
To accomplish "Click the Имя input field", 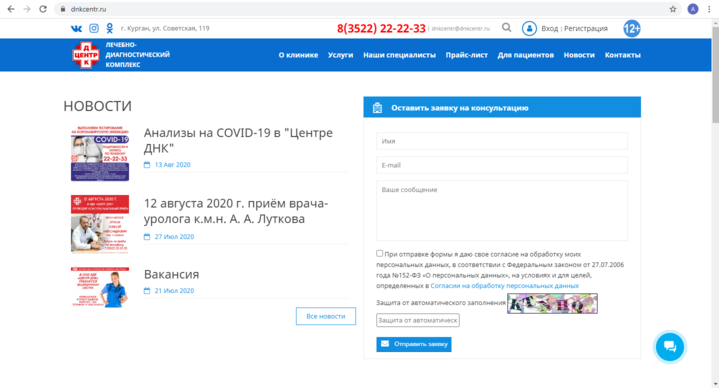I will coord(502,141).
